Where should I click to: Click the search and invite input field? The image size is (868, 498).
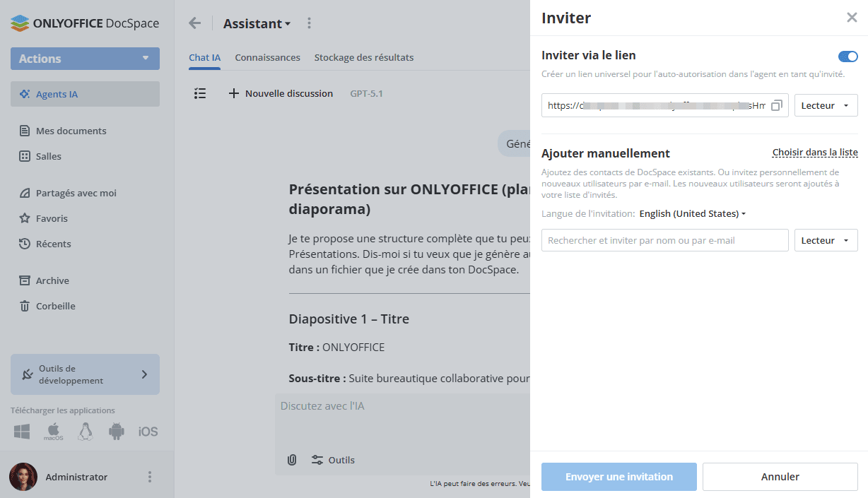pos(664,240)
